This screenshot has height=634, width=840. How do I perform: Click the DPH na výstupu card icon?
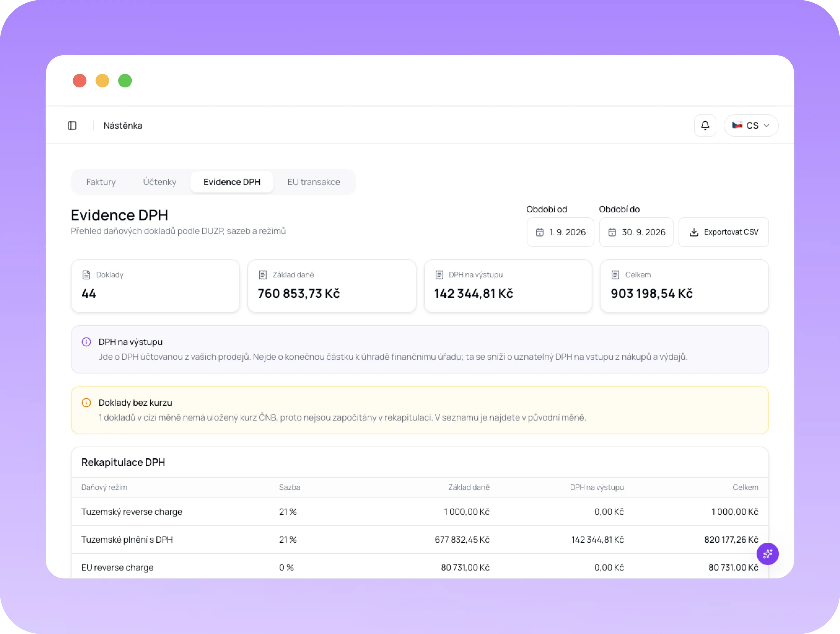pos(439,275)
